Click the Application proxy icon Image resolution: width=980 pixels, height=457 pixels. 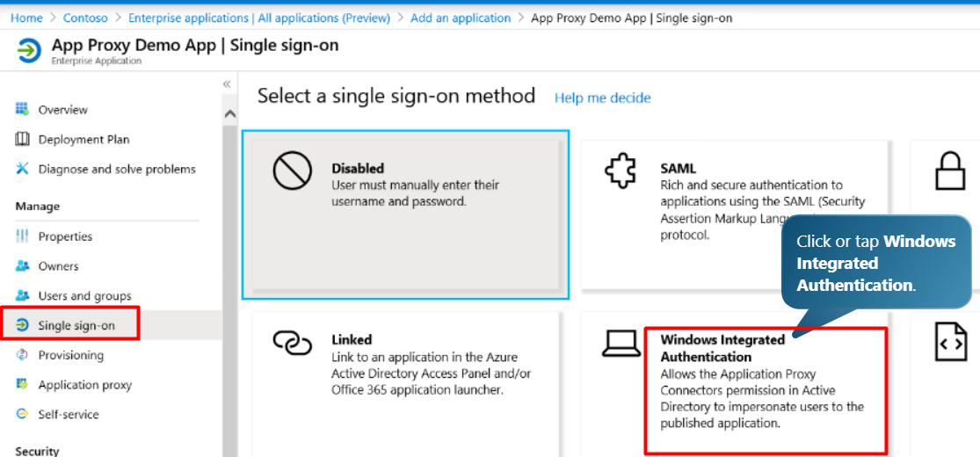23,384
